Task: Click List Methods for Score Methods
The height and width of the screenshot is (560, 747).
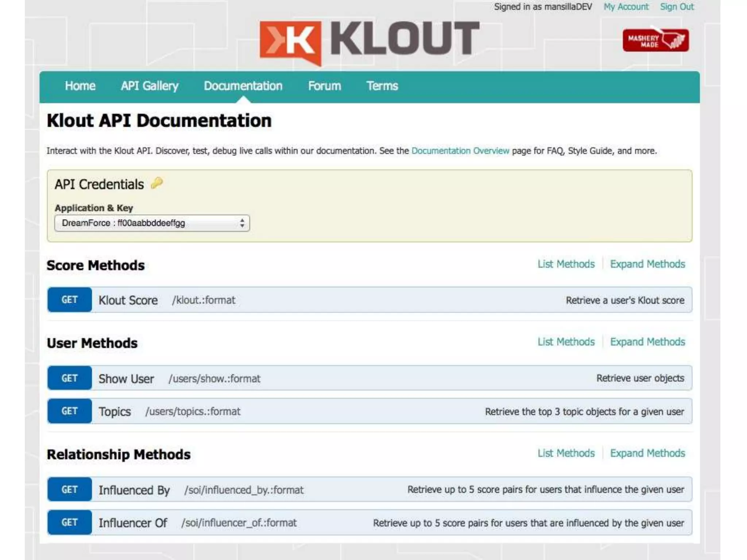Action: [566, 264]
